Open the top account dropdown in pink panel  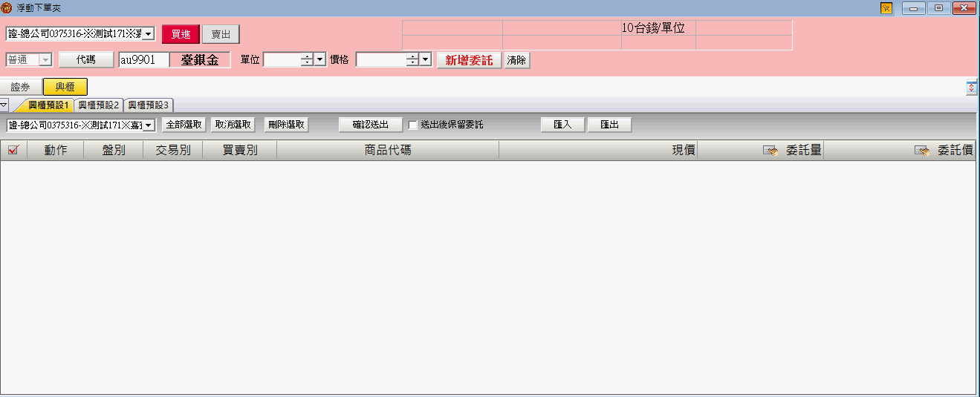tap(147, 34)
